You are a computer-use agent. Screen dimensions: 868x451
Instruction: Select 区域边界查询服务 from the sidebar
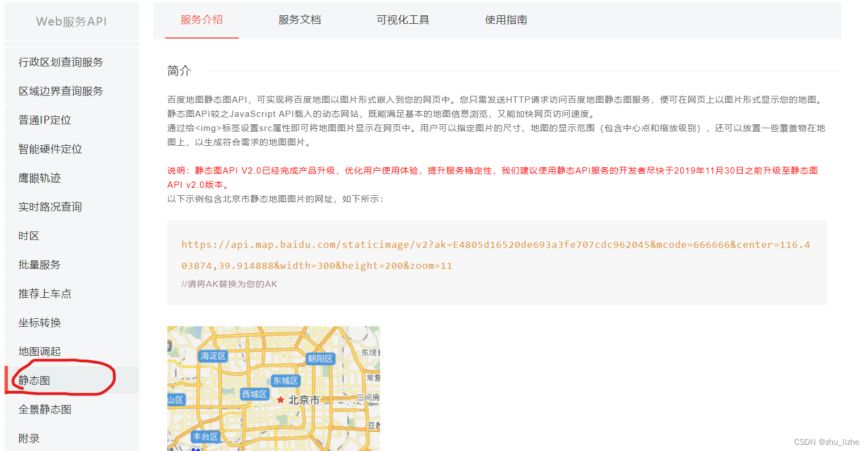click(x=61, y=91)
